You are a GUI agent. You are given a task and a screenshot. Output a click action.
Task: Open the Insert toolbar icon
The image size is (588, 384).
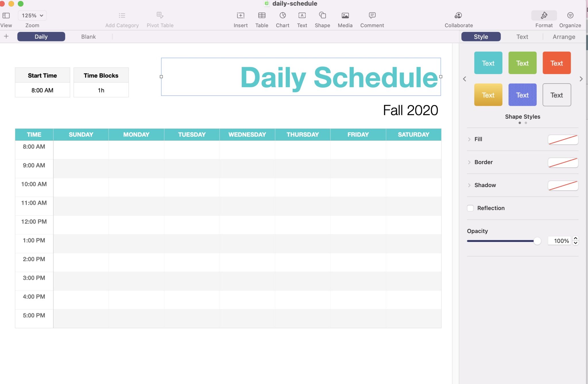(241, 15)
